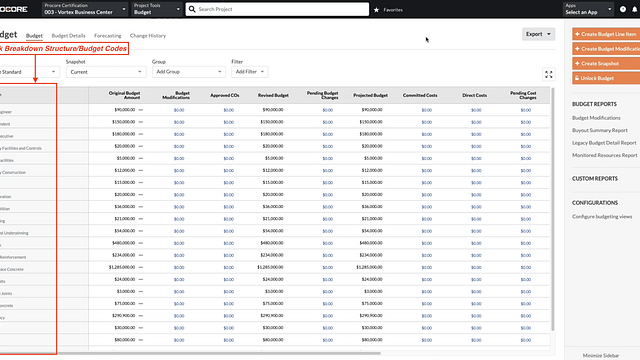The image size is (640, 360).
Task: Open the Project Tools Budget dropdown
Action: point(157,9)
